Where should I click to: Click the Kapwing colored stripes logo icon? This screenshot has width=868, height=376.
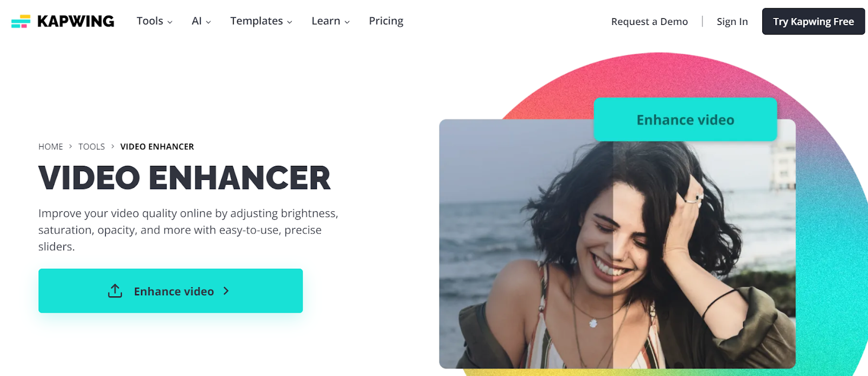tap(21, 21)
